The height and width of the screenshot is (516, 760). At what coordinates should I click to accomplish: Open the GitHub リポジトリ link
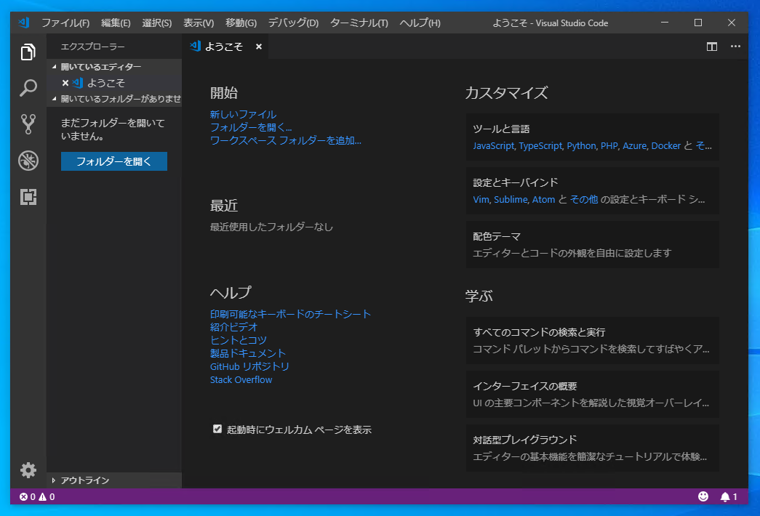249,366
